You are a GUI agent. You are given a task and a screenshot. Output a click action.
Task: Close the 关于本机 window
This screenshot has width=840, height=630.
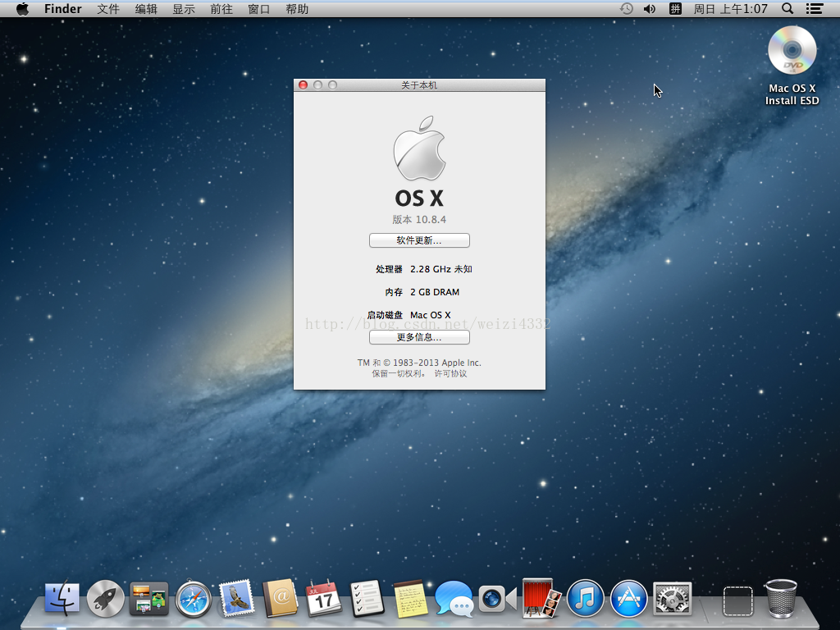point(304,85)
